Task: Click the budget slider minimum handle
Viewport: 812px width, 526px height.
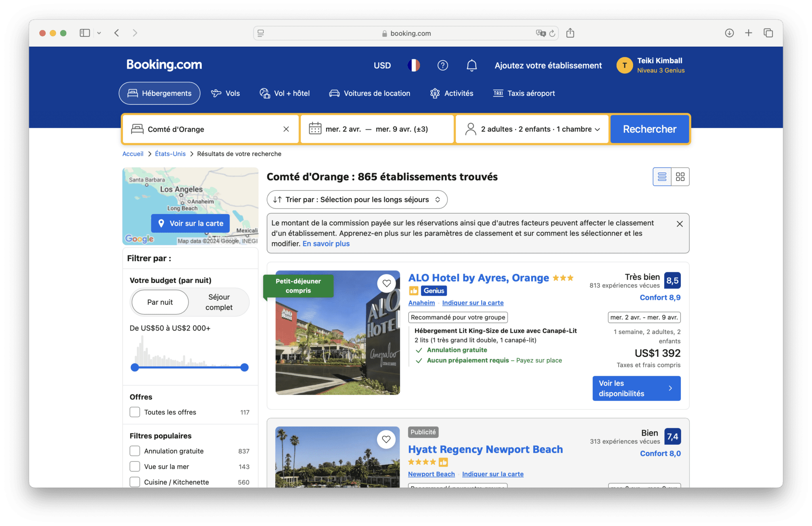Action: (x=135, y=367)
